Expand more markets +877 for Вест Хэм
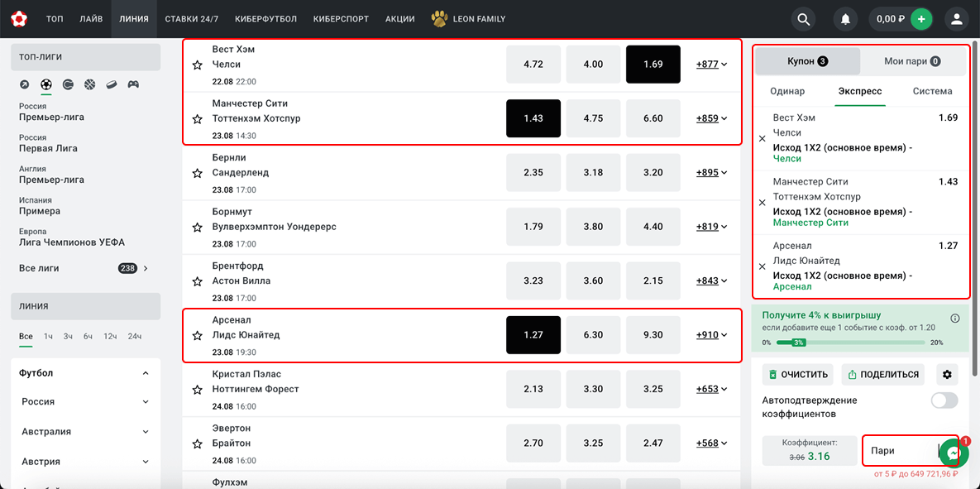 tap(712, 65)
